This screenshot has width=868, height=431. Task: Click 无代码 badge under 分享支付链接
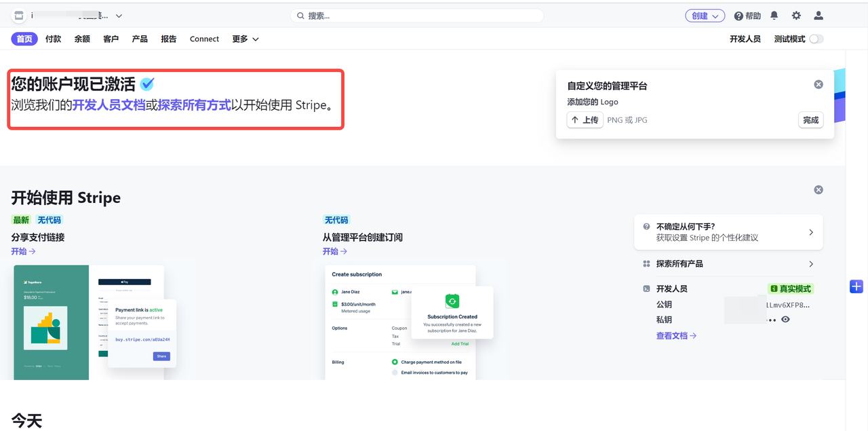pos(49,220)
